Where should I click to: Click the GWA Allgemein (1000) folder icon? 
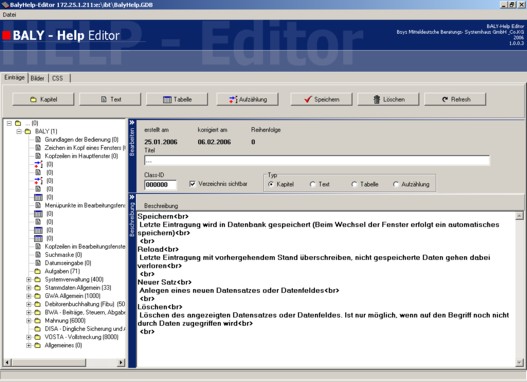[x=38, y=296]
